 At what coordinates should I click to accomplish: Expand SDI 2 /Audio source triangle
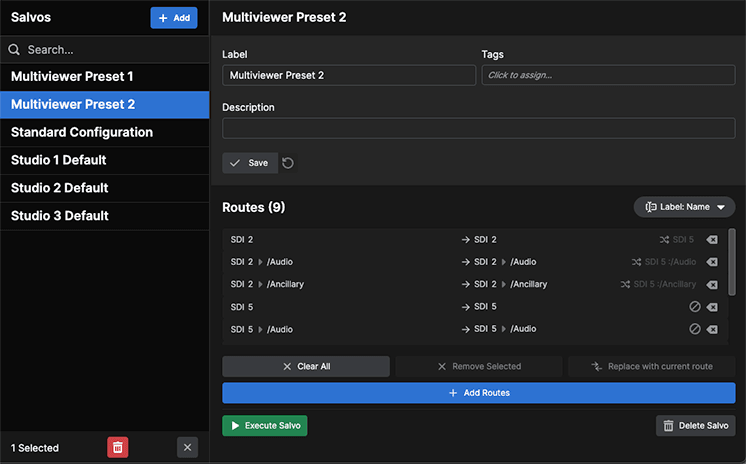260,262
